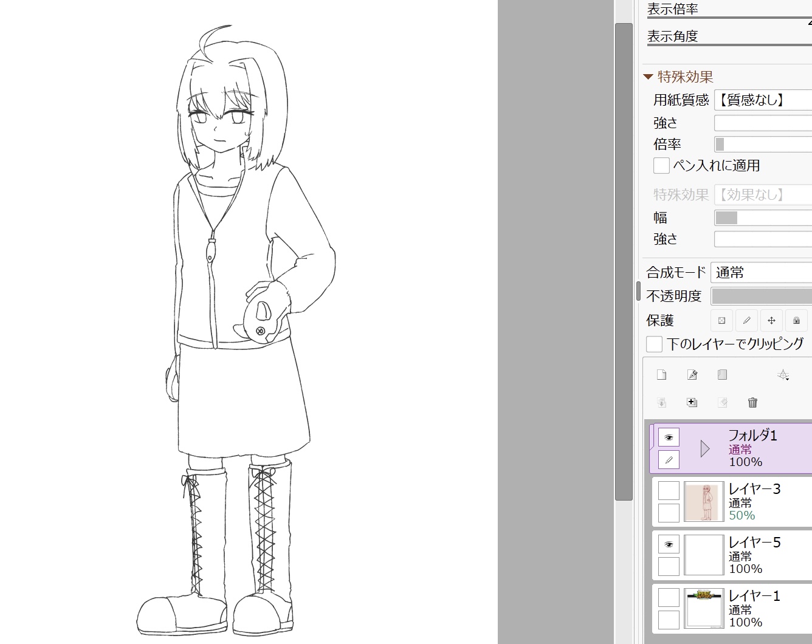This screenshot has width=812, height=644.
Task: Click the 不透明度 opacity slider
Action: tap(761, 296)
